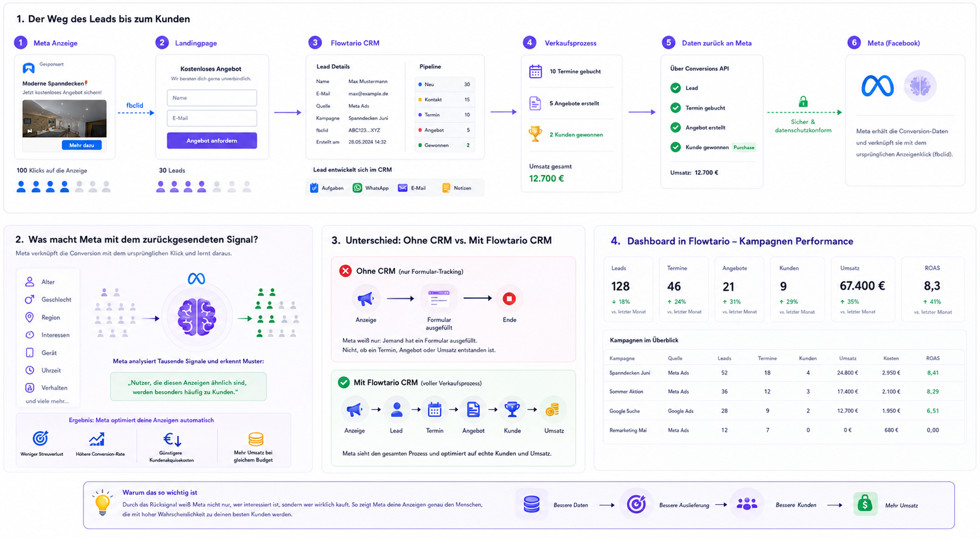Focus the E-Mail input field

coord(212,118)
